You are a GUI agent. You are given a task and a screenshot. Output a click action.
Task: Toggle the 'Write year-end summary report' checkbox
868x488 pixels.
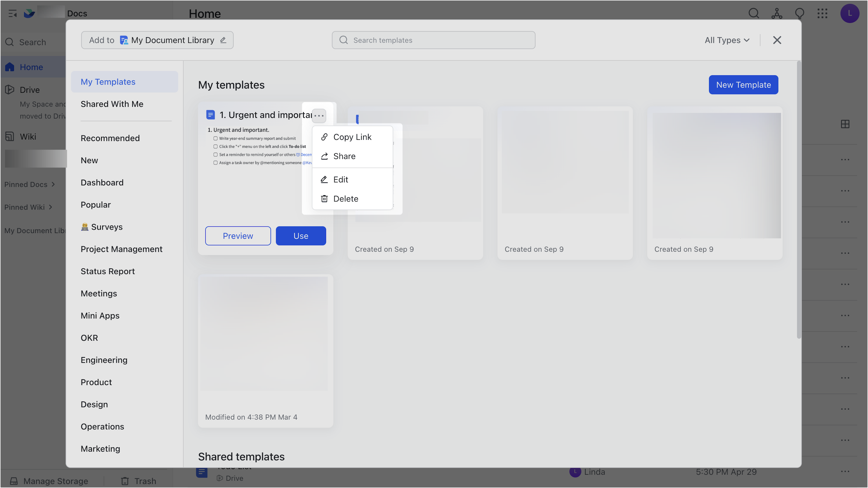(215, 138)
